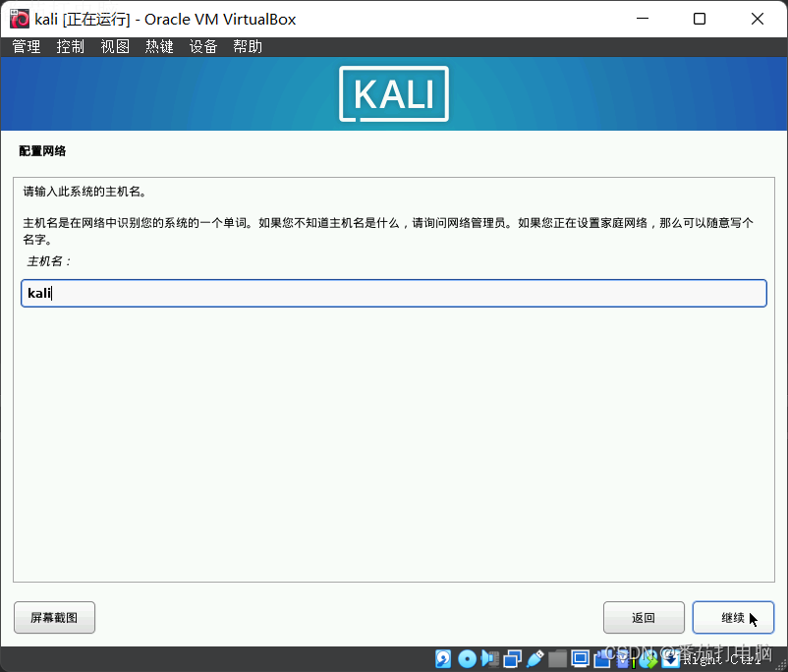Open the 控制 menu
Image resolution: width=788 pixels, height=672 pixels.
[71, 47]
